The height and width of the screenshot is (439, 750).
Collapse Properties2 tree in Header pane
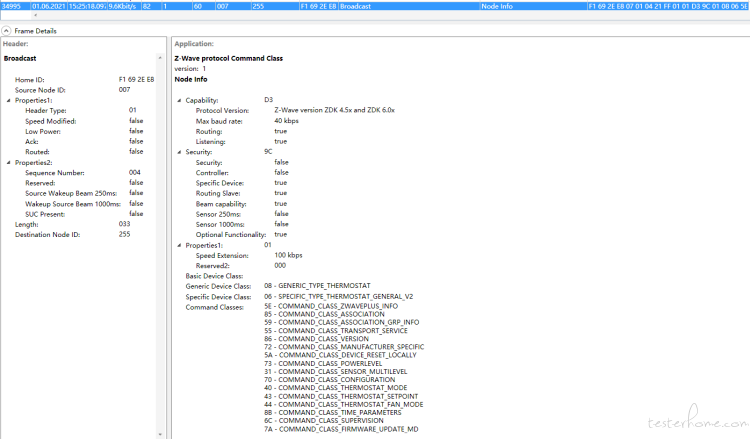coord(9,163)
